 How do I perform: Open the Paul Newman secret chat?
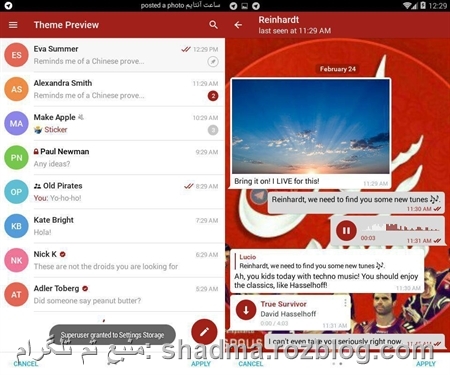pos(112,158)
